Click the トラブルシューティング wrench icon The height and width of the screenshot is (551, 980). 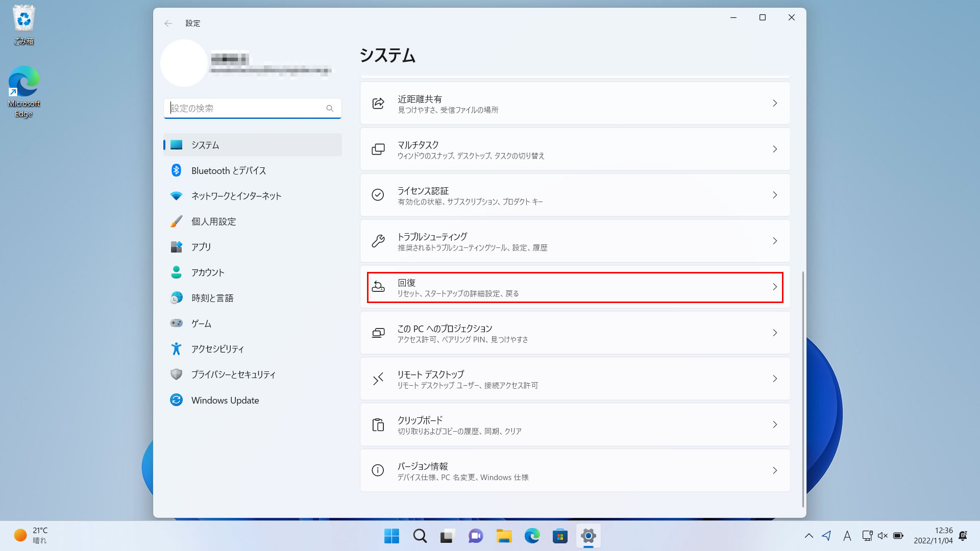pos(378,241)
